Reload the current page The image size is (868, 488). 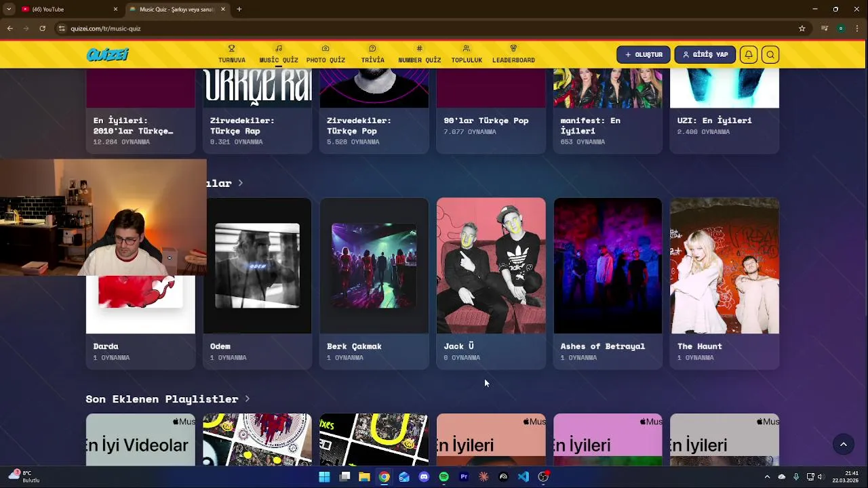42,28
